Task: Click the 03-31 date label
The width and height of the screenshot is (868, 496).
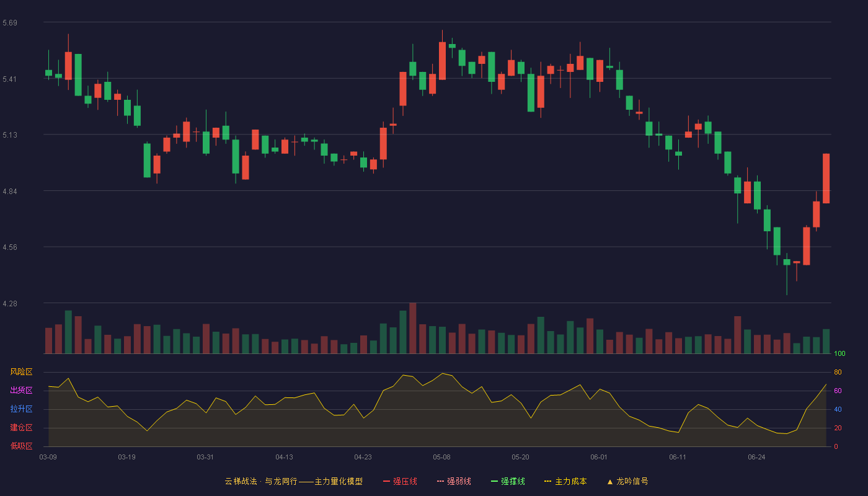Action: (205, 457)
